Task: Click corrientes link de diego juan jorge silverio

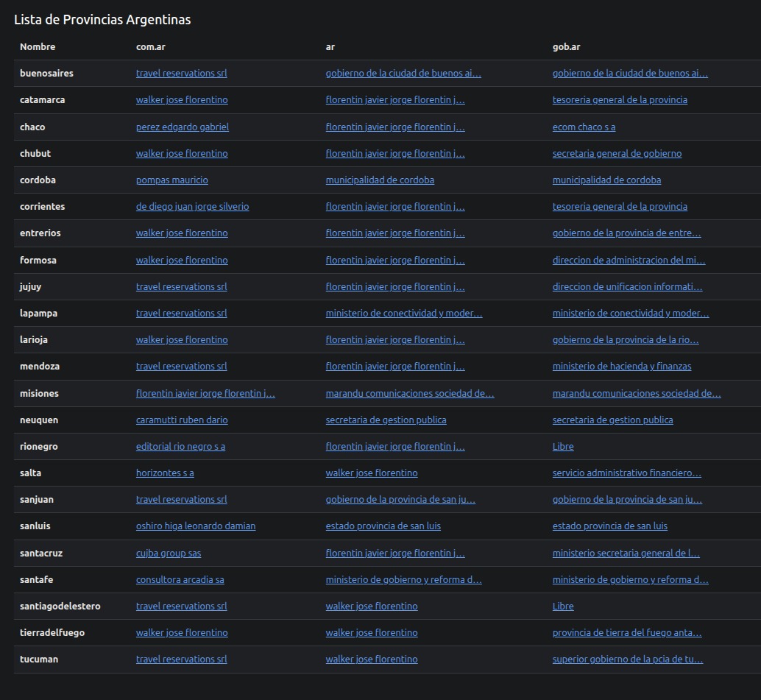Action: point(192,207)
